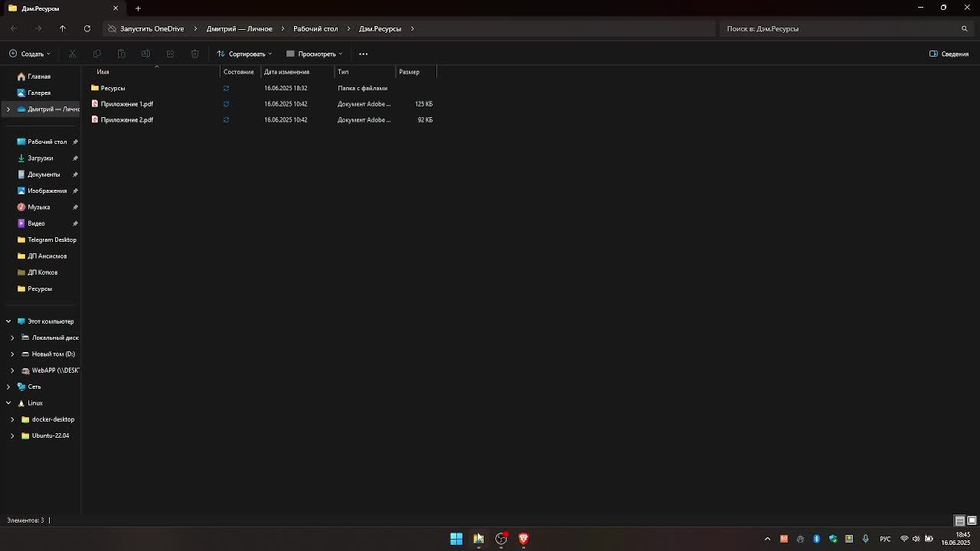980x551 pixels.
Task: Open the Windows Start menu
Action: pyautogui.click(x=456, y=539)
